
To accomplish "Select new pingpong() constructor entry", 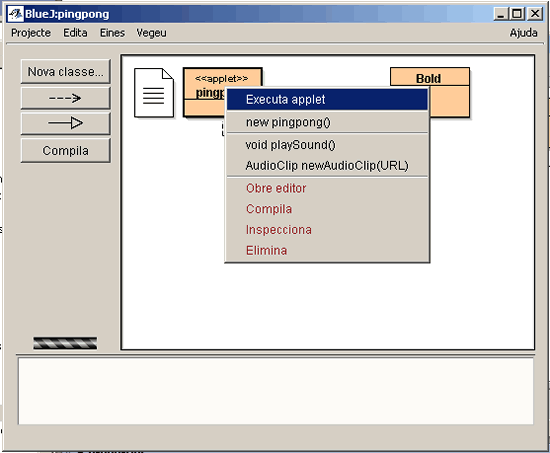I will (x=327, y=122).
